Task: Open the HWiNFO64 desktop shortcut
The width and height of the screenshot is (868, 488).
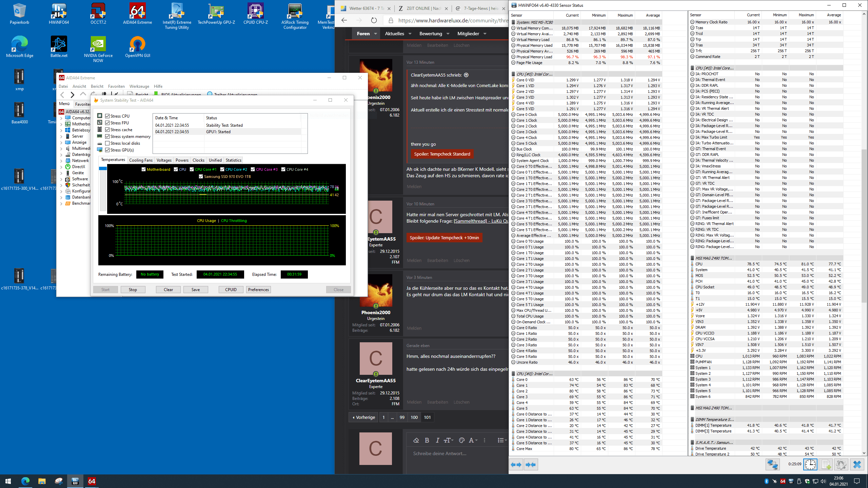Action: coord(59,14)
